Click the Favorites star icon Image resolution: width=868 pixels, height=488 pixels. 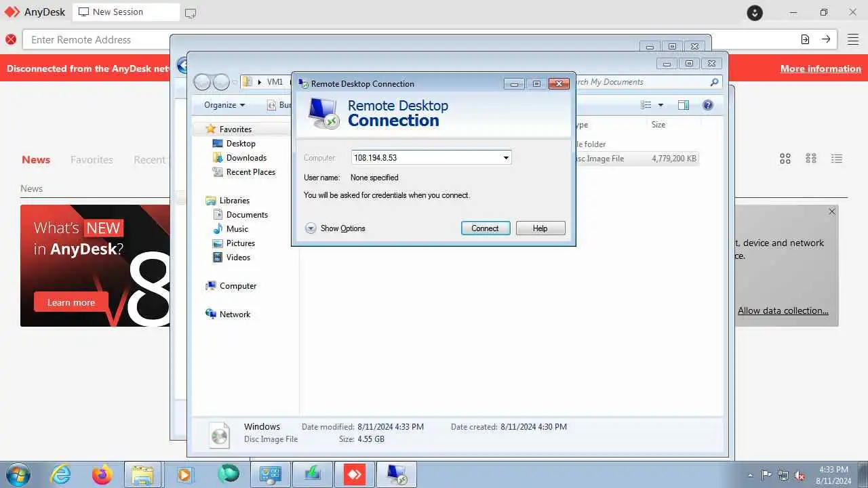tap(211, 129)
